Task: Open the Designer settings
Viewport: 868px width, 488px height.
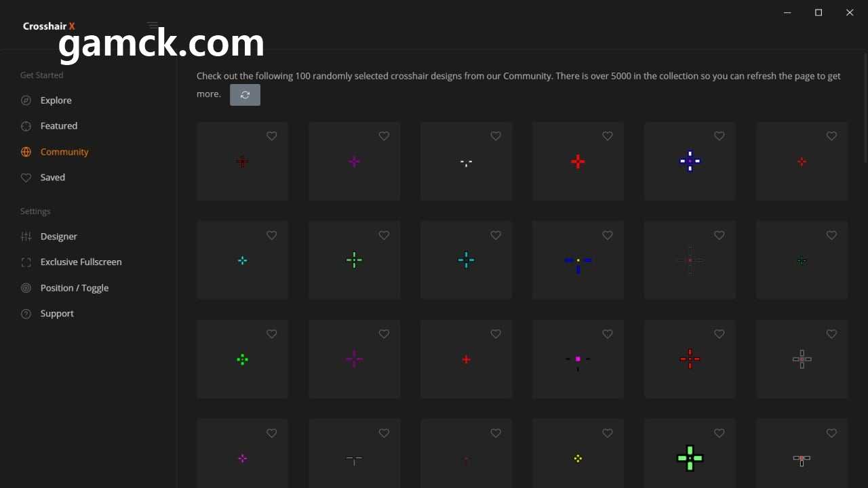Action: click(58, 237)
